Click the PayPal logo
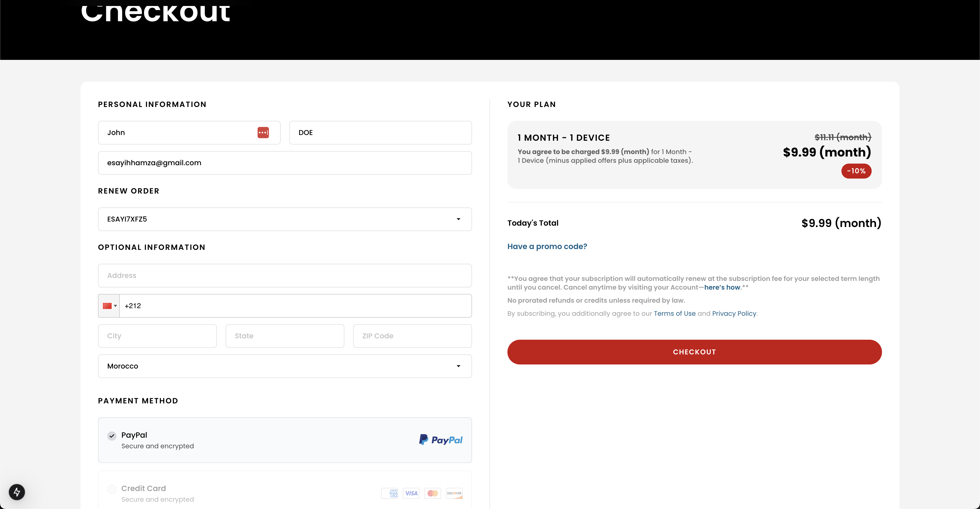 coord(440,440)
